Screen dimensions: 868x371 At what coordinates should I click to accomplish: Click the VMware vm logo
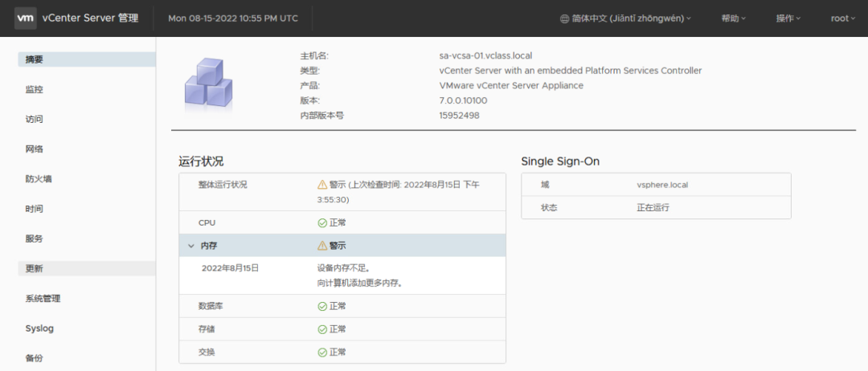[x=26, y=18]
